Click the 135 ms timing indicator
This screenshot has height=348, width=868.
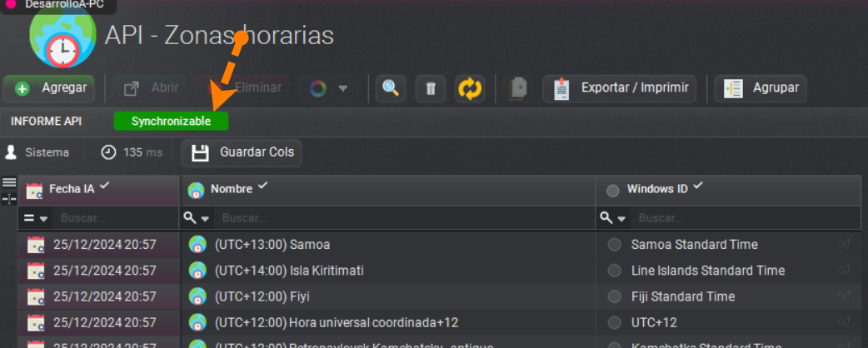[x=132, y=152]
